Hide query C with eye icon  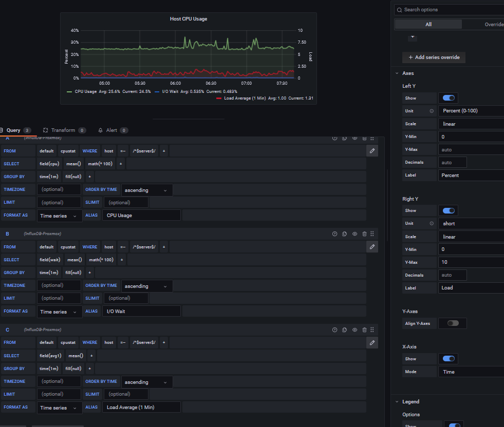point(354,329)
